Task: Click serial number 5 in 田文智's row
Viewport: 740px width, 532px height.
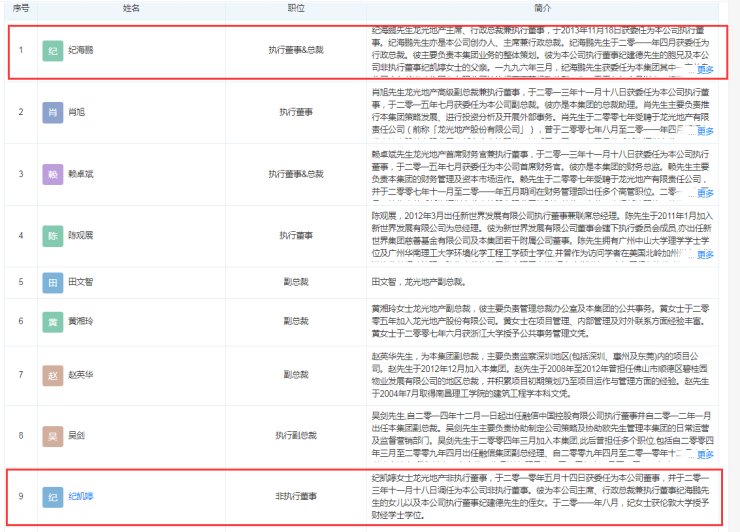Action: tap(21, 282)
